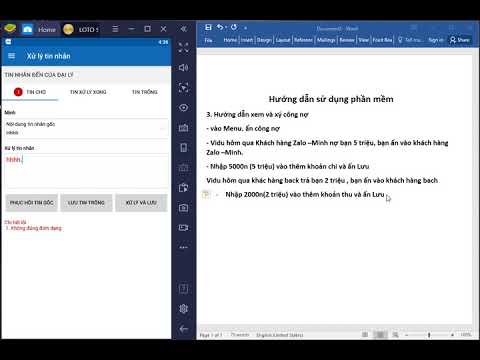Open the File tab in Word
This screenshot has height=360, width=480.
pos(209,40)
